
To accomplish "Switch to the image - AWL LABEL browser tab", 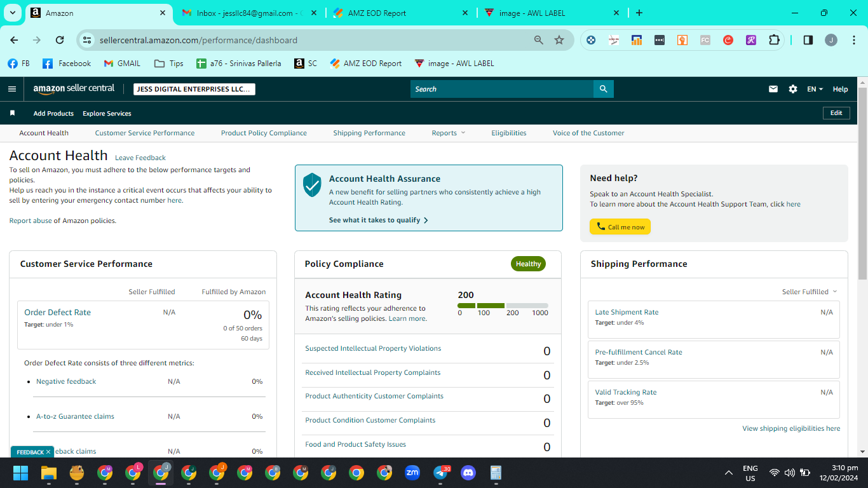I will pyautogui.click(x=552, y=13).
